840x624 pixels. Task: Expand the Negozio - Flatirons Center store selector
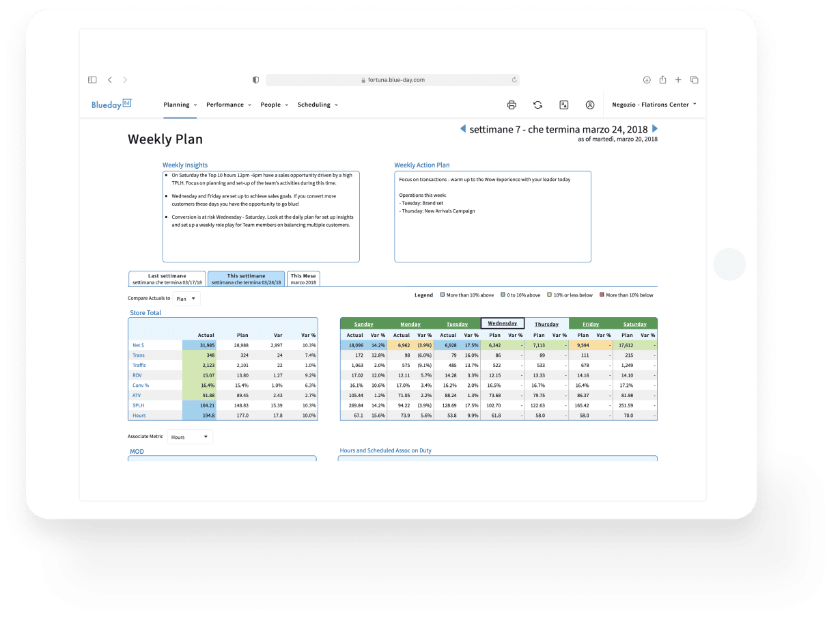(x=654, y=105)
